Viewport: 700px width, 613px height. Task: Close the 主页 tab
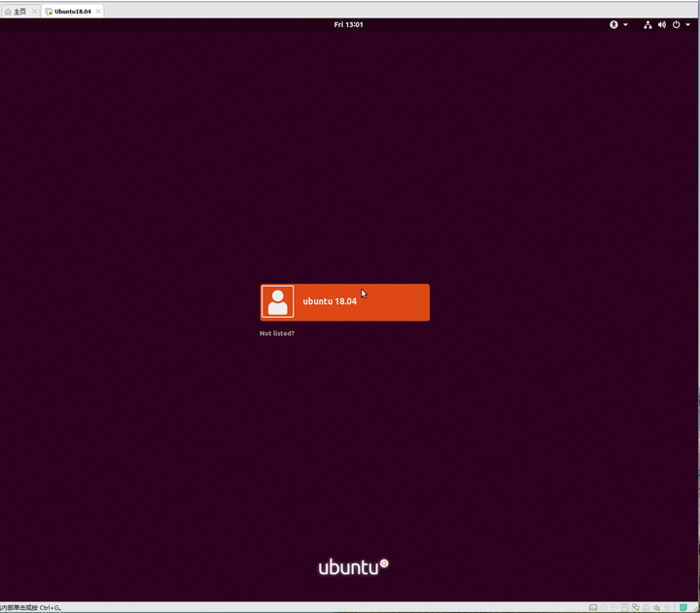34,12
